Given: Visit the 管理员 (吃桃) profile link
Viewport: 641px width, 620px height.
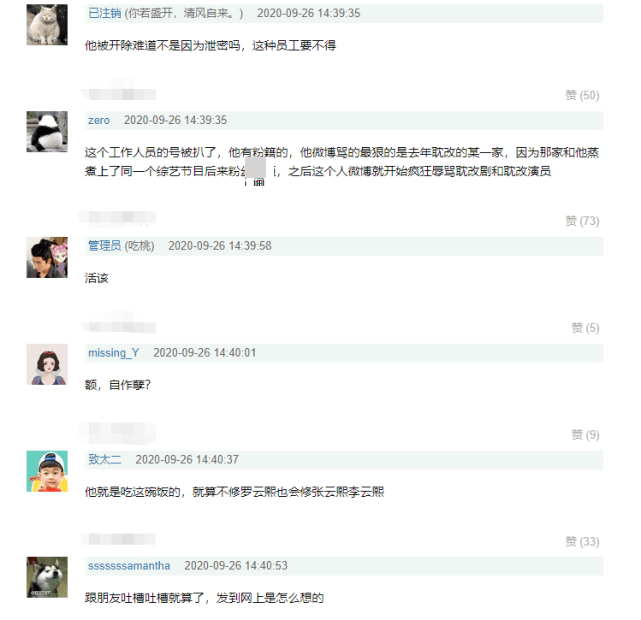Looking at the screenshot, I should pos(121,246).
